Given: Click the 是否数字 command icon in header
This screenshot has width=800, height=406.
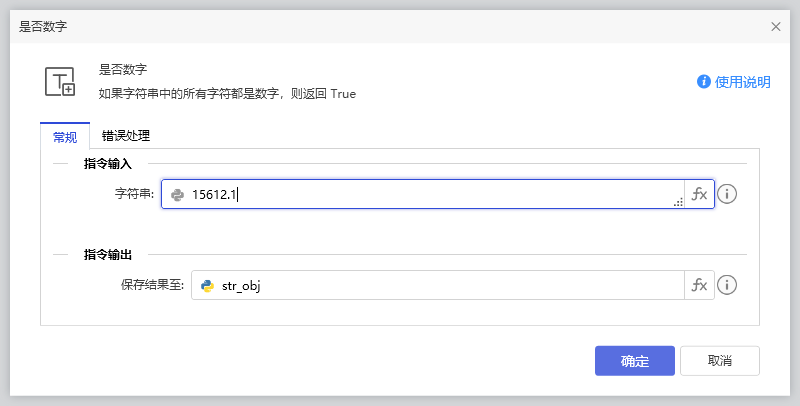Looking at the screenshot, I should coord(60,82).
